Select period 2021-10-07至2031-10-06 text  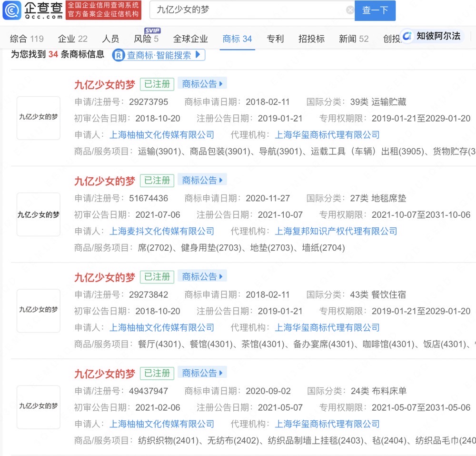[x=421, y=214]
